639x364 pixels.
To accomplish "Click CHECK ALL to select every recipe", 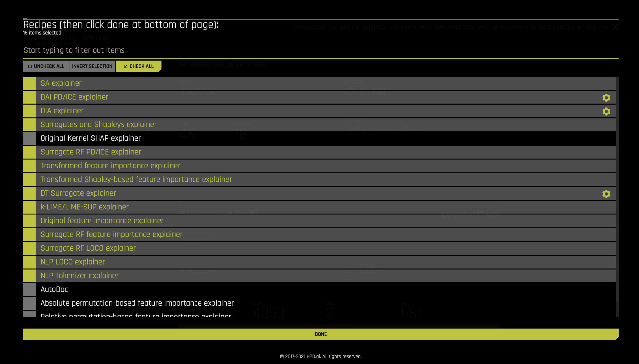I will click(x=138, y=66).
